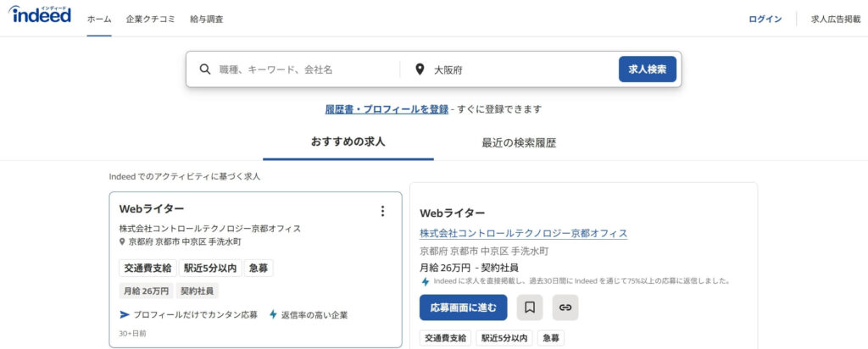
Task: Click 急募 tag in job details pane
Action: pos(551,338)
